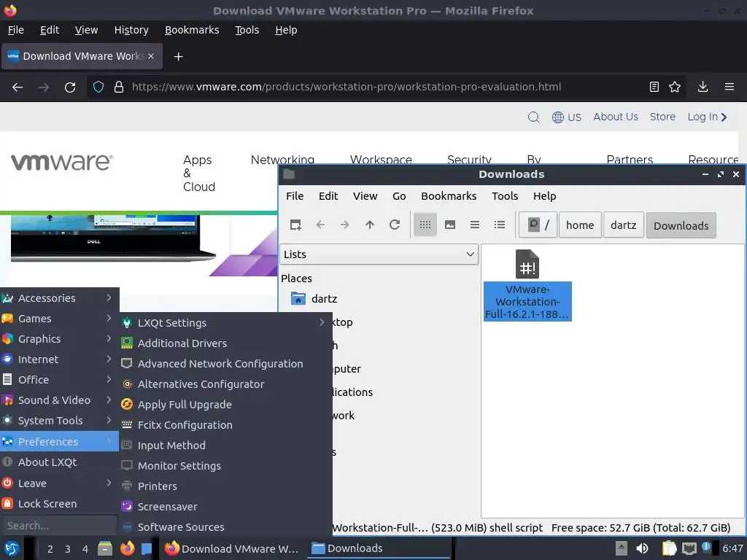Screen dimensions: 747x560
Task: Open a new Firefox tab
Action: pyautogui.click(x=178, y=57)
